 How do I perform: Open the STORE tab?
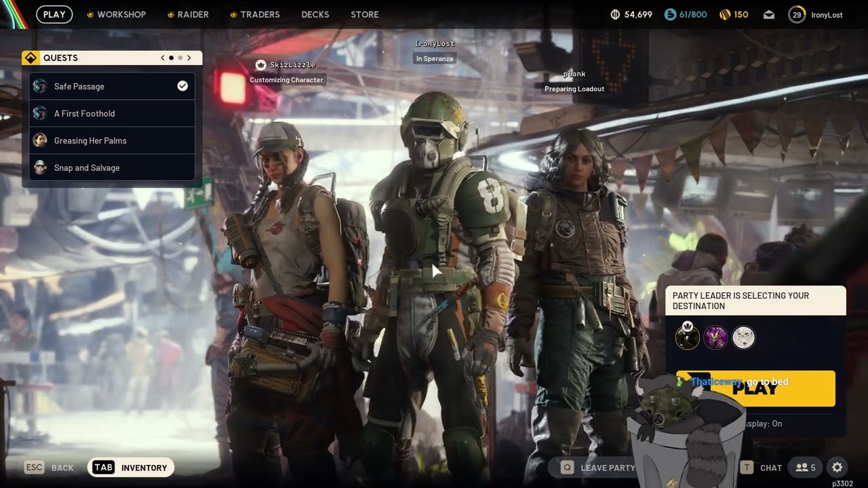click(365, 14)
